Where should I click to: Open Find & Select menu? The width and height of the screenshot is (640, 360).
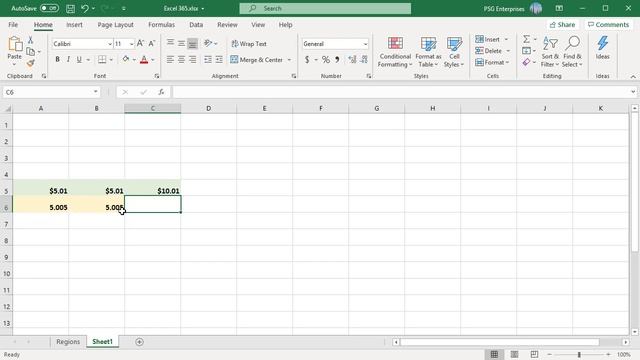[572, 52]
